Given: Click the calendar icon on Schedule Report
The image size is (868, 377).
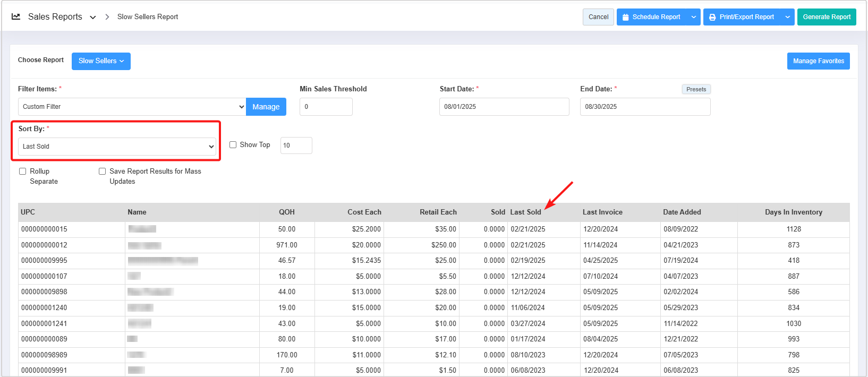Looking at the screenshot, I should click(x=626, y=17).
